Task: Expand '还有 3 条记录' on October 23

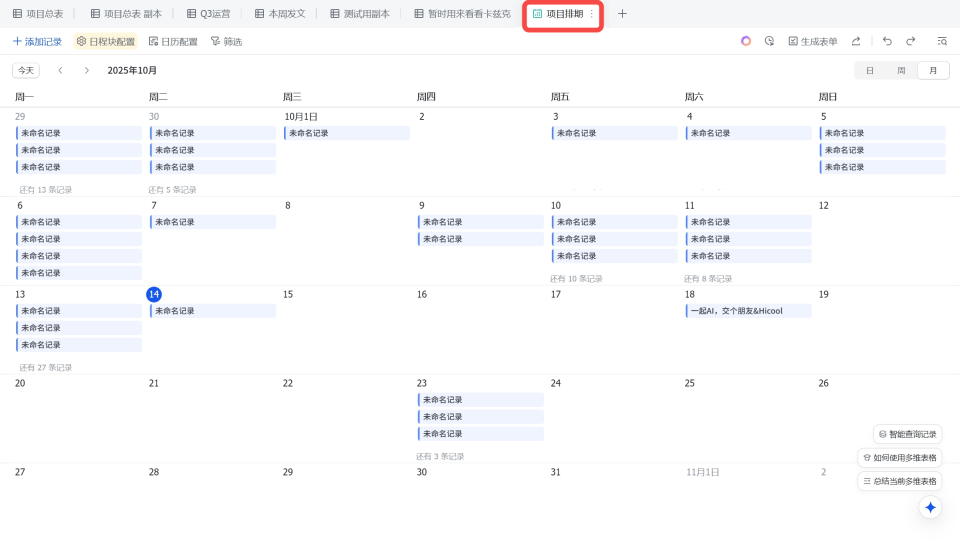Action: pos(440,456)
